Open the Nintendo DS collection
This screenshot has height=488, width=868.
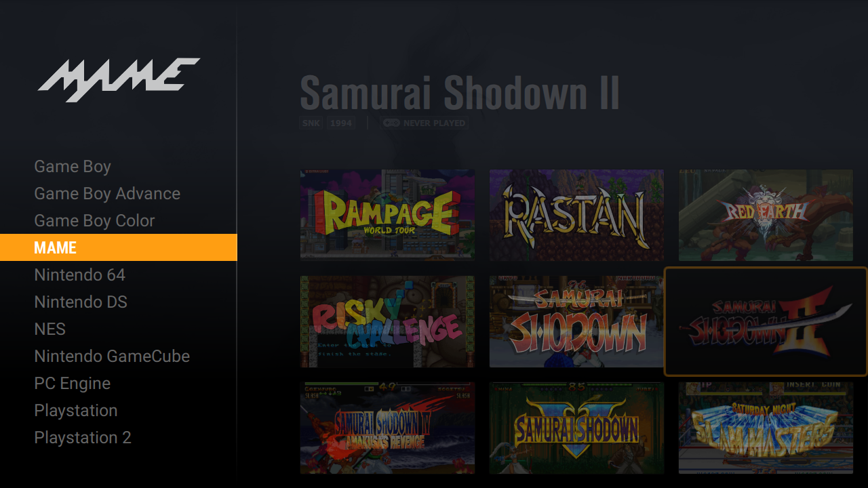[x=81, y=302]
